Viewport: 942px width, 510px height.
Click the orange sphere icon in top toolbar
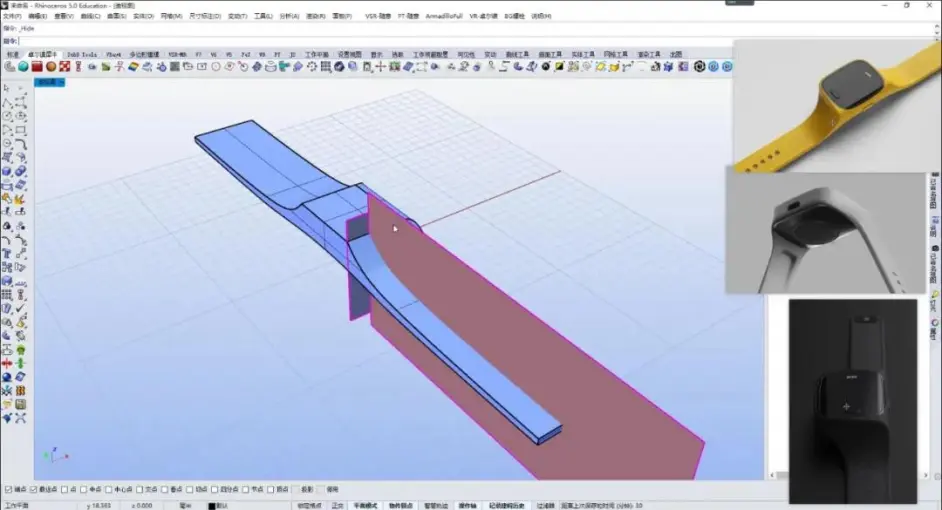point(51,67)
